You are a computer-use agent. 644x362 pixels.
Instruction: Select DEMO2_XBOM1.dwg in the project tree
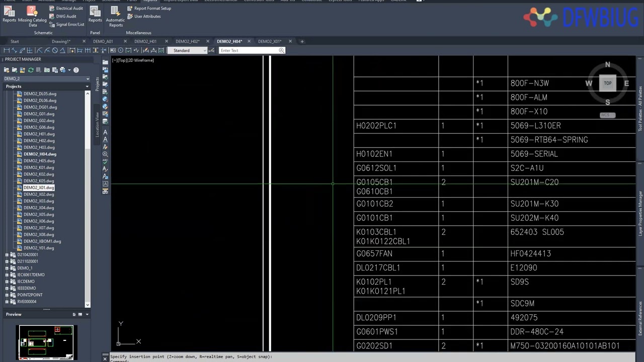[x=42, y=241]
